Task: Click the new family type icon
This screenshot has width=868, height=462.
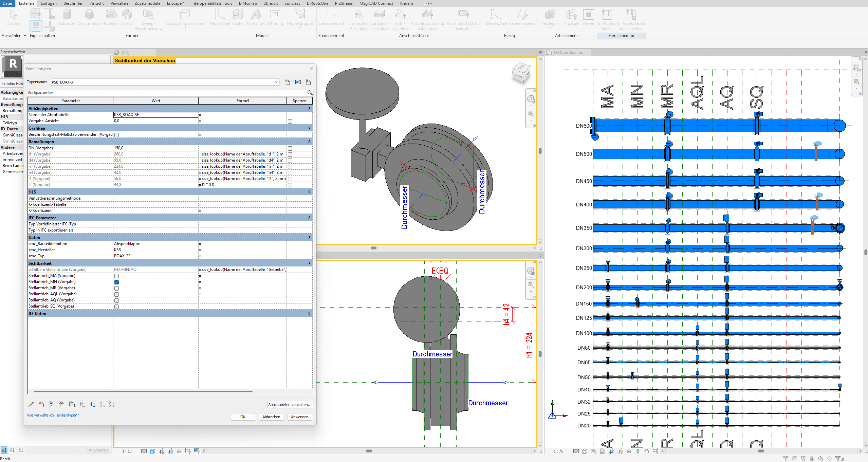Action: [x=288, y=82]
